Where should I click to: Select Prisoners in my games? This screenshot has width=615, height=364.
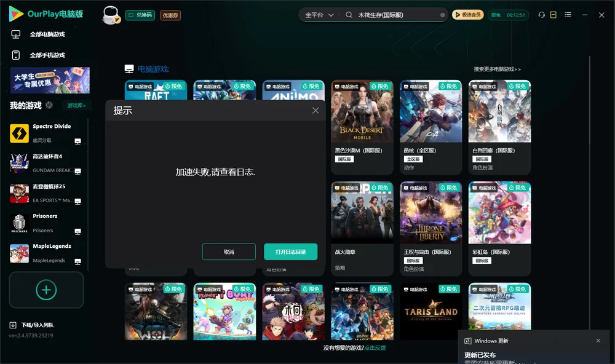(46, 223)
